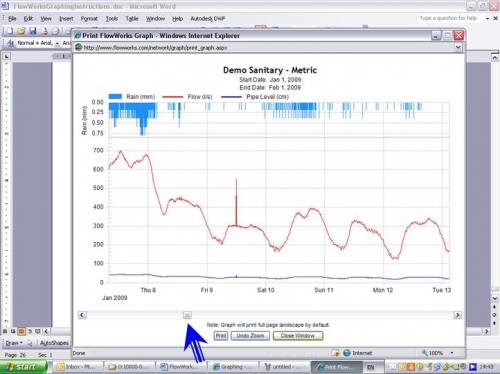Open a file using Word's folder icon

click(x=21, y=31)
